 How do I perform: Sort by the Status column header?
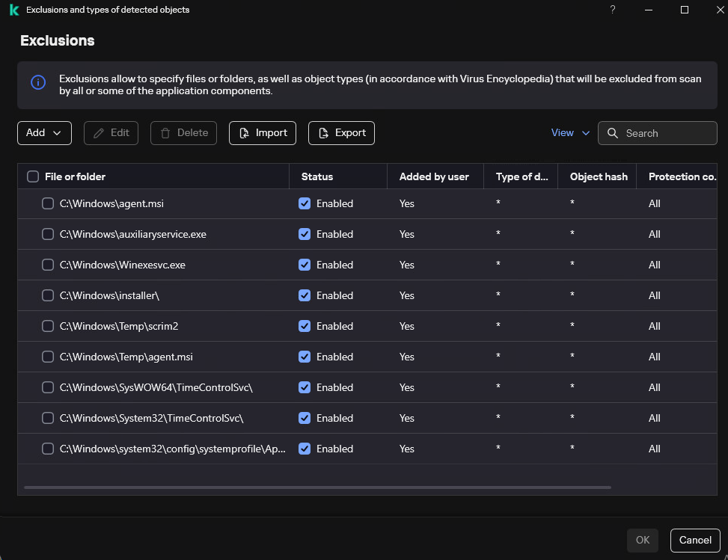pos(317,176)
